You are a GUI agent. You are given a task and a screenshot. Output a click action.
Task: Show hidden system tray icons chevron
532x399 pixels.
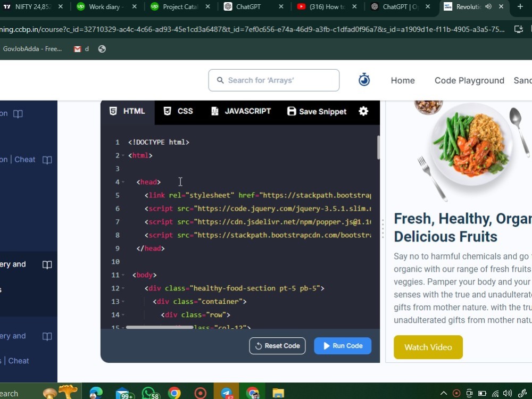pyautogui.click(x=444, y=393)
